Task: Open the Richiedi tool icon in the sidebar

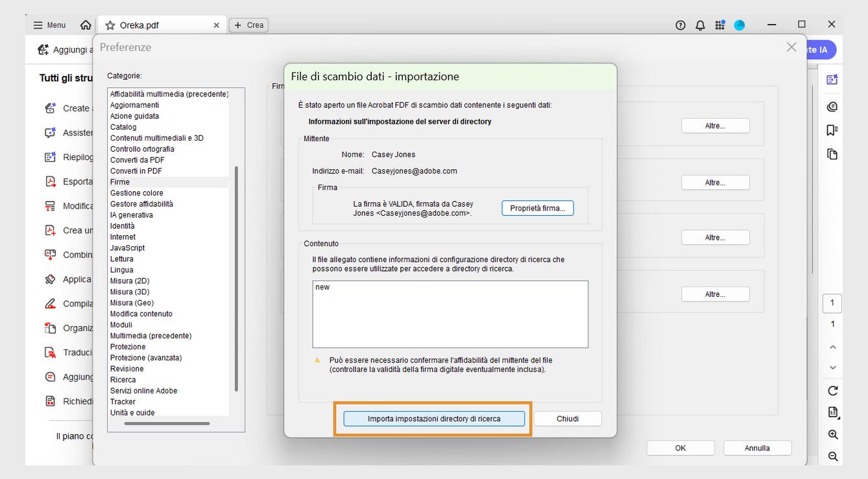Action: pos(50,401)
